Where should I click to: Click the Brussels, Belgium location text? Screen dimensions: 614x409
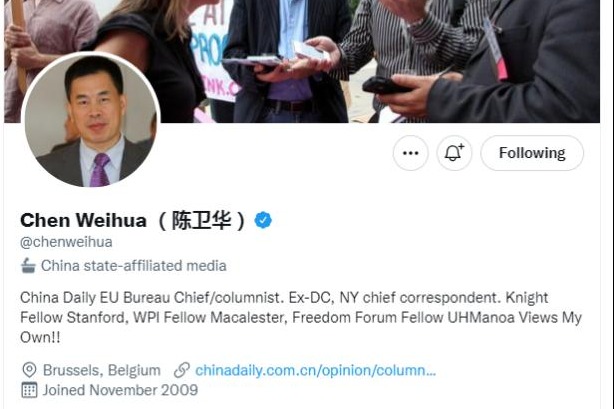[x=102, y=370]
